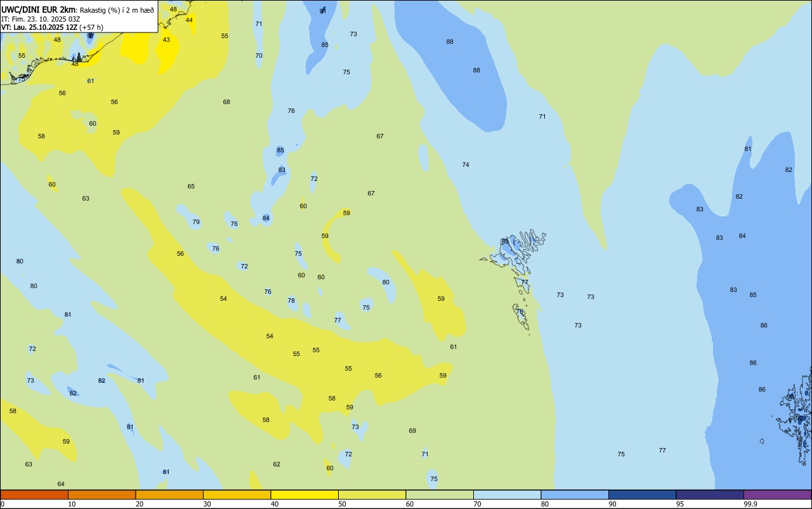The image size is (812, 509).
Task: Click the 70–80 pale blue legend swatch
Action: (507, 494)
